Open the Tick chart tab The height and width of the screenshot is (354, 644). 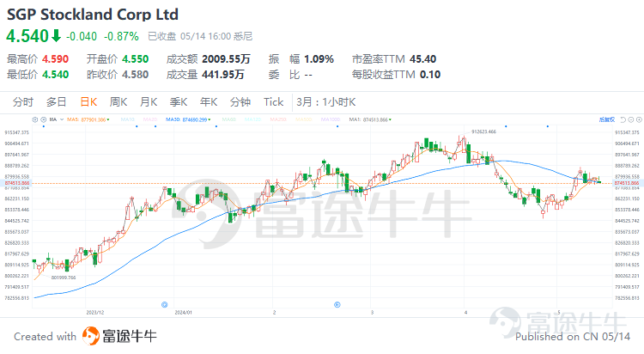tap(274, 102)
